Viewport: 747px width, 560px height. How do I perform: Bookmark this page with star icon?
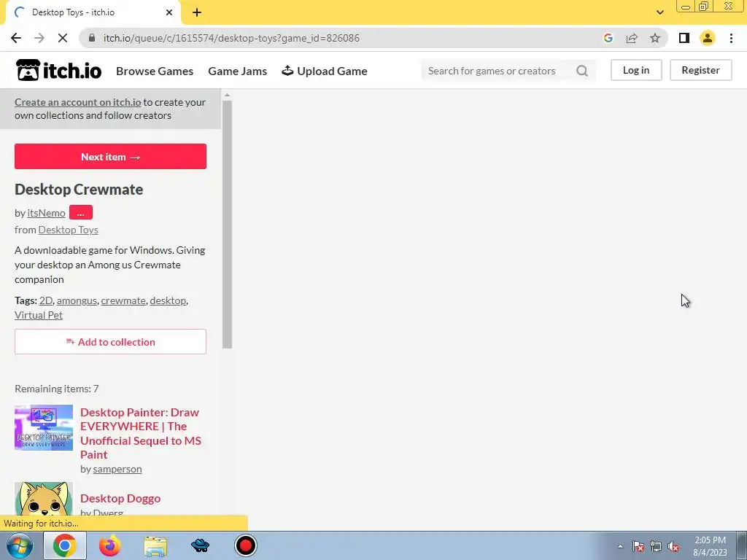(655, 38)
